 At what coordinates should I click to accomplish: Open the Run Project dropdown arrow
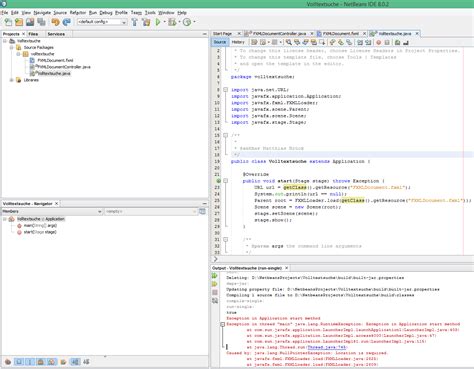click(164, 22)
